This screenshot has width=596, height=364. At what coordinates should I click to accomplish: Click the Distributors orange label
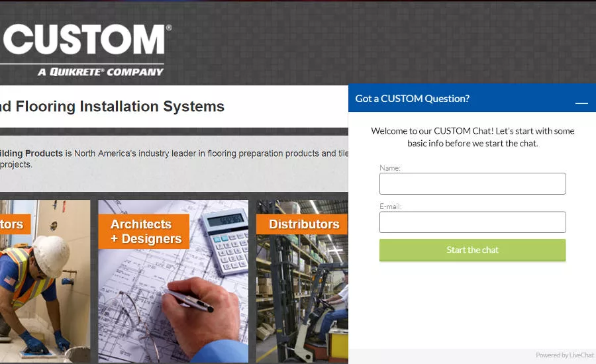[x=302, y=224]
